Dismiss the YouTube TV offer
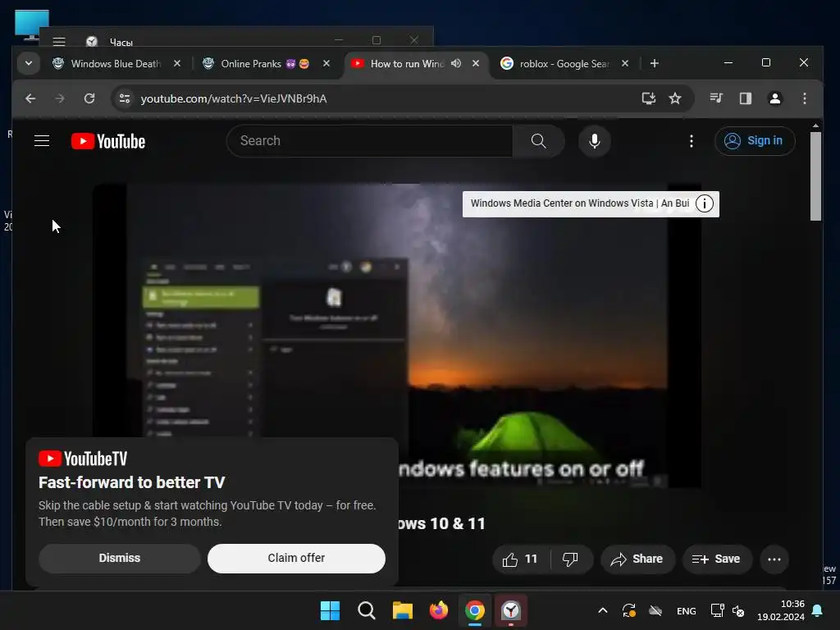Screen dimensions: 840x630 tap(120, 558)
